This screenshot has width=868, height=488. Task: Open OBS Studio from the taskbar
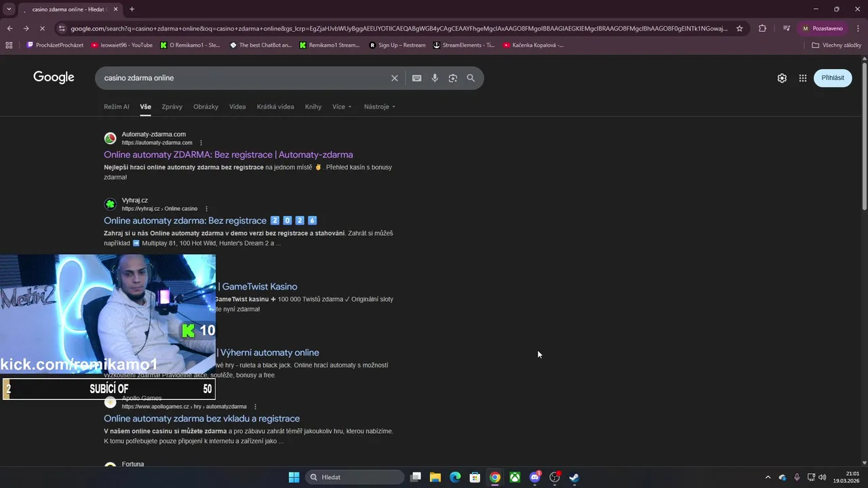click(x=555, y=477)
